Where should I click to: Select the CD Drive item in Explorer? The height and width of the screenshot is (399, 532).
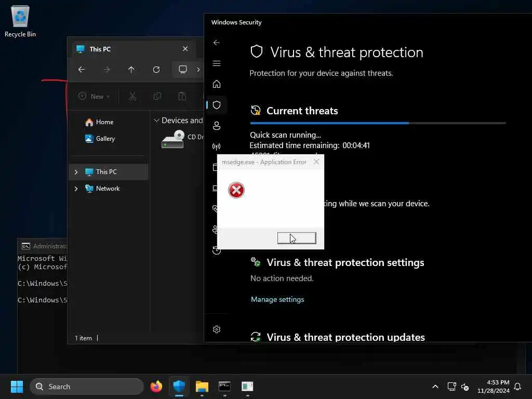point(182,139)
